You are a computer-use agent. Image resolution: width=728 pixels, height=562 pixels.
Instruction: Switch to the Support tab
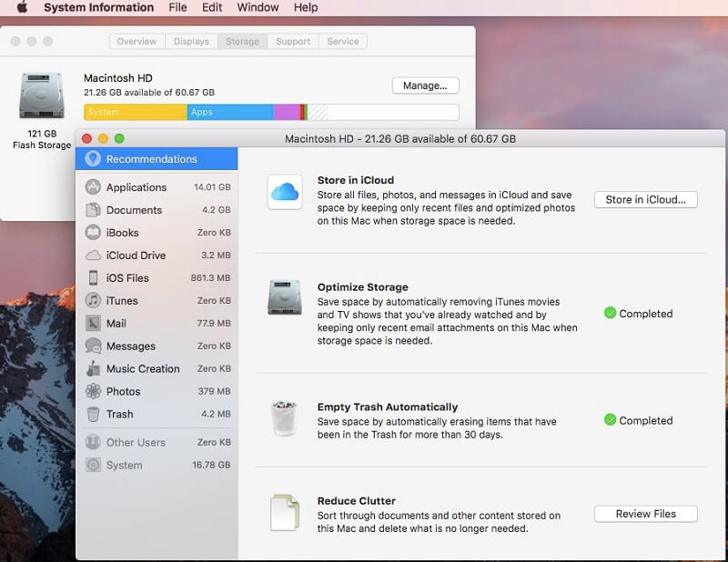[x=293, y=41]
